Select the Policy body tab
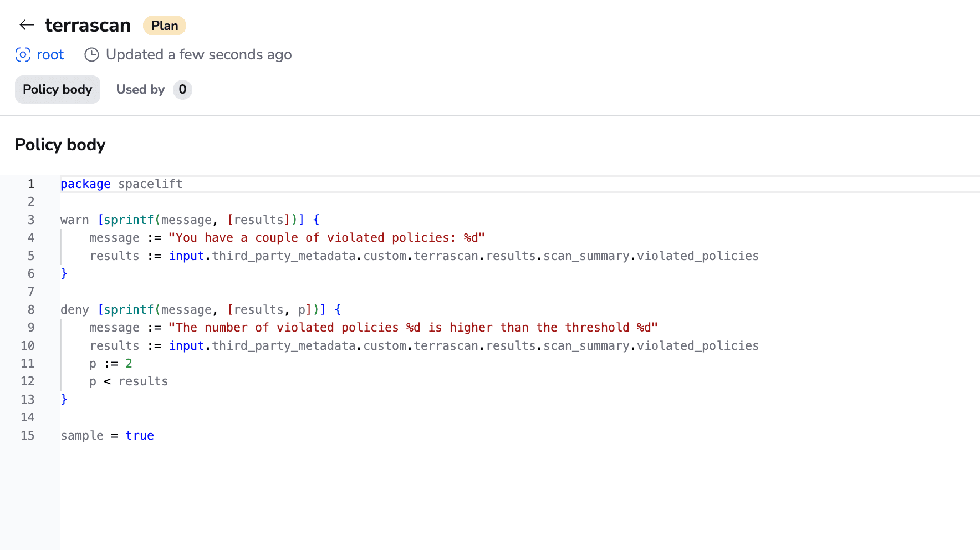The height and width of the screenshot is (550, 980). tap(58, 89)
